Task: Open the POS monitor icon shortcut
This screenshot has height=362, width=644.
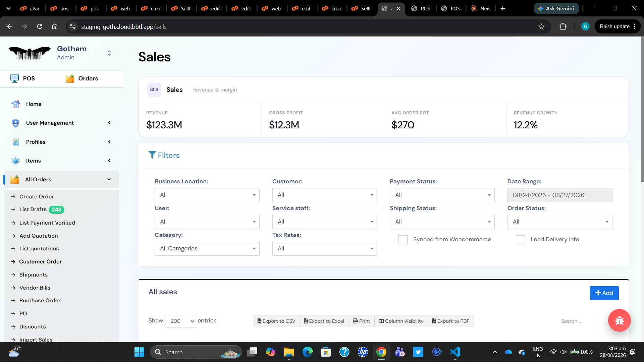Action: click(14, 78)
